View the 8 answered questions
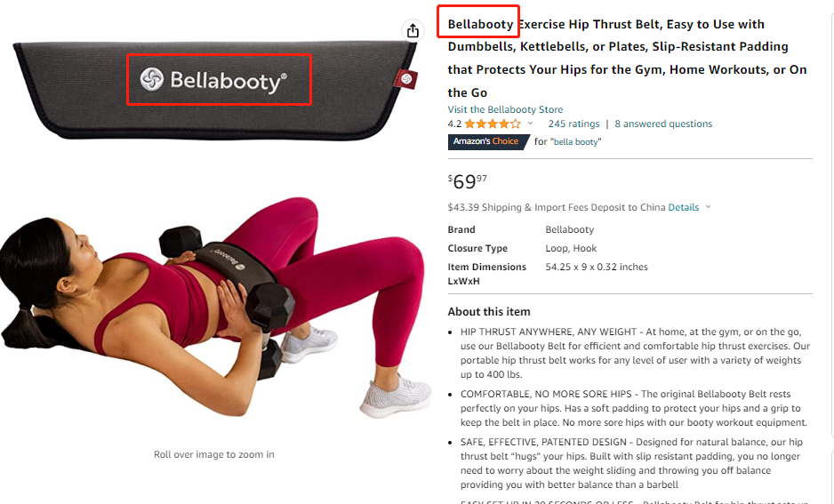This screenshot has width=834, height=504. pos(663,124)
